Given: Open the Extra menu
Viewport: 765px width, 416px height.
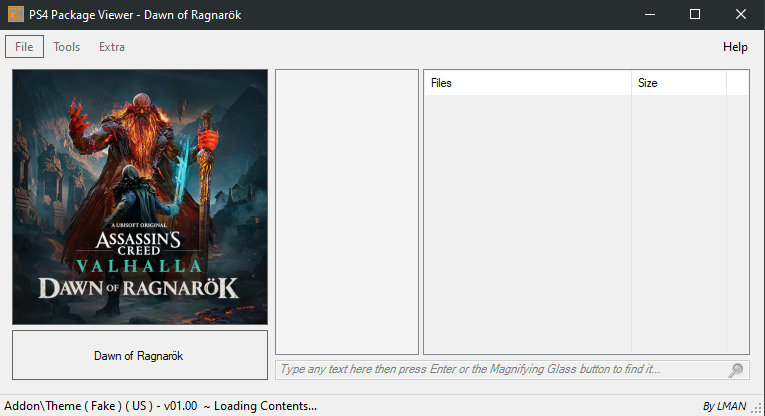Looking at the screenshot, I should coord(112,47).
